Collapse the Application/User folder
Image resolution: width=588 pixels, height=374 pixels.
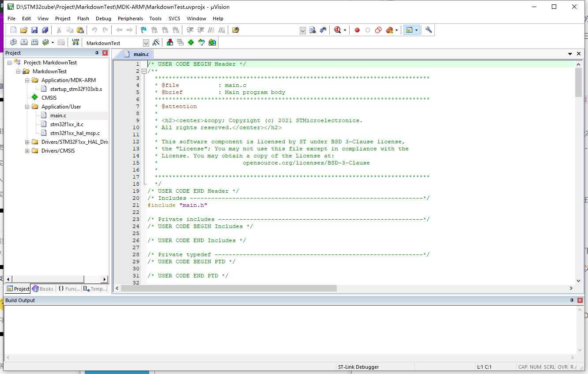pos(27,107)
